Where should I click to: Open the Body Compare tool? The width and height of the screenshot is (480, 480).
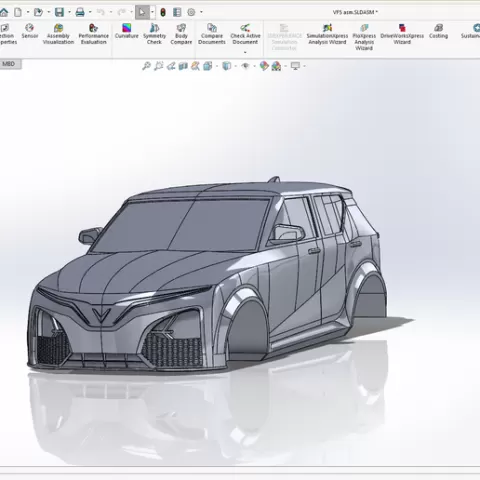[181, 34]
